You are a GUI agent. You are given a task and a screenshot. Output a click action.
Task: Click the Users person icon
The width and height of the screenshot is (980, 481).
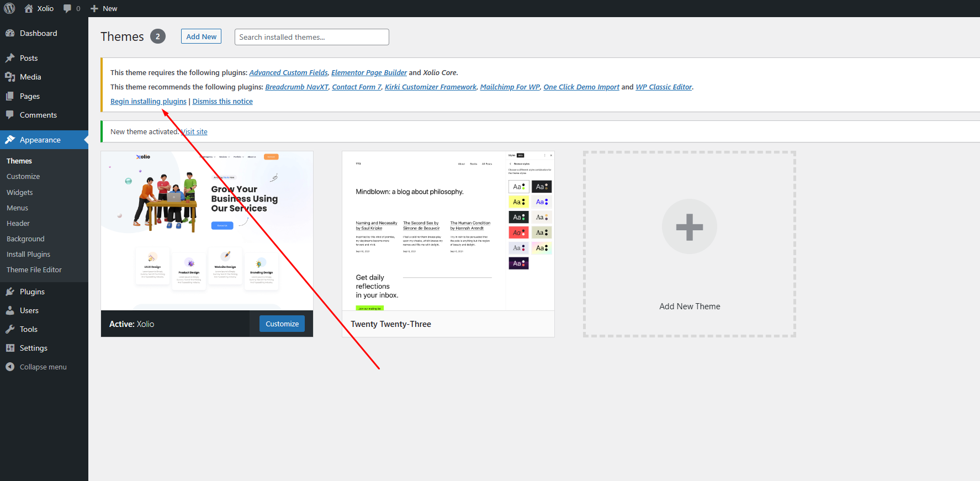[10, 310]
